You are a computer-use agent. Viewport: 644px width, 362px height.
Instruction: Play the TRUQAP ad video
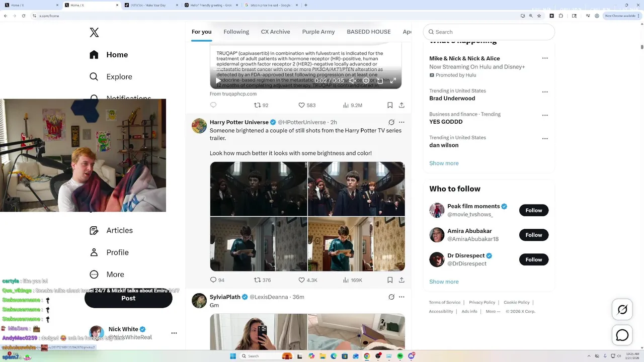pos(218,80)
